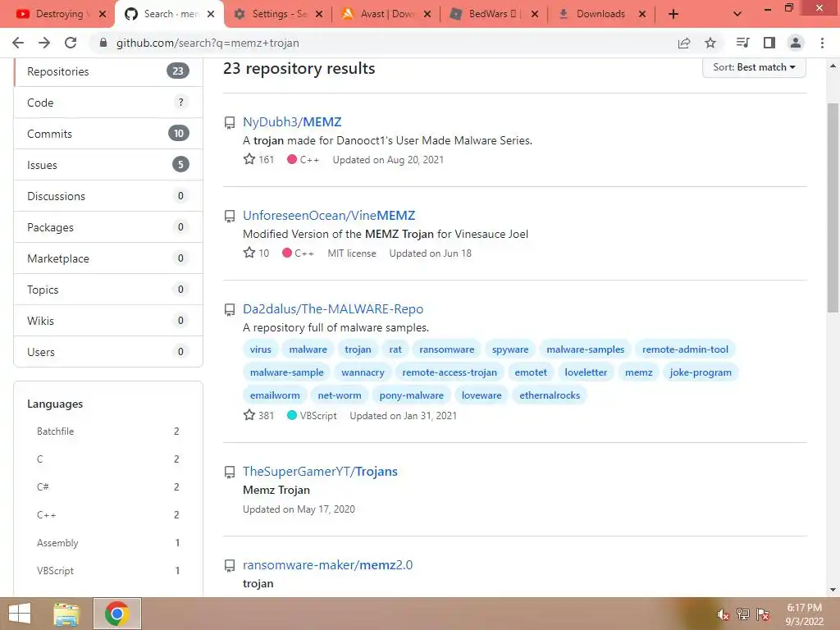Open Chrome three-dot menu
This screenshot has width=840, height=630.
tap(822, 43)
